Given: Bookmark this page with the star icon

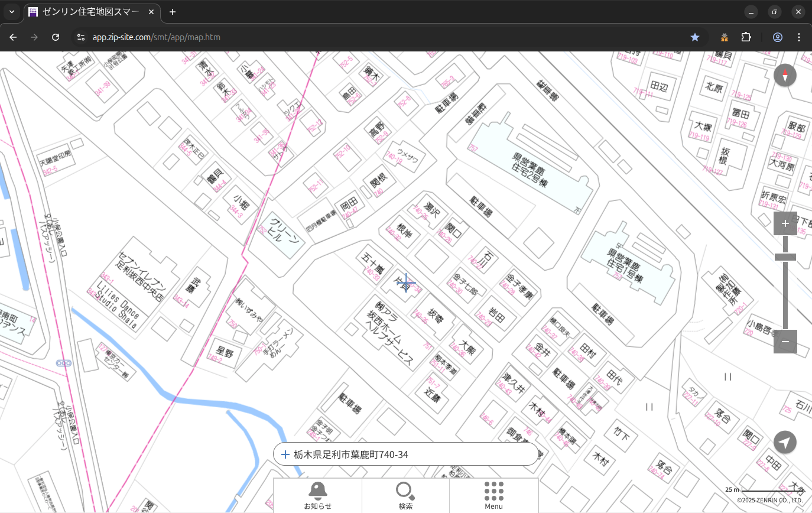Looking at the screenshot, I should [x=695, y=37].
